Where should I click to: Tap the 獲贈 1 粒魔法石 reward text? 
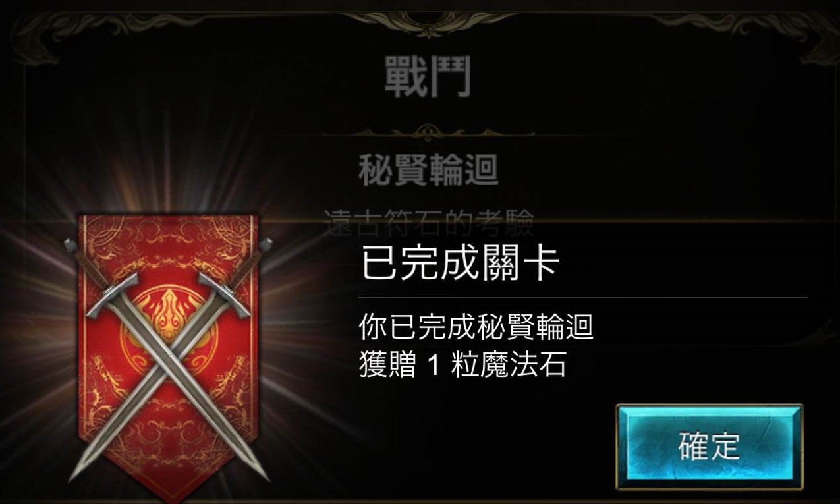point(462,364)
